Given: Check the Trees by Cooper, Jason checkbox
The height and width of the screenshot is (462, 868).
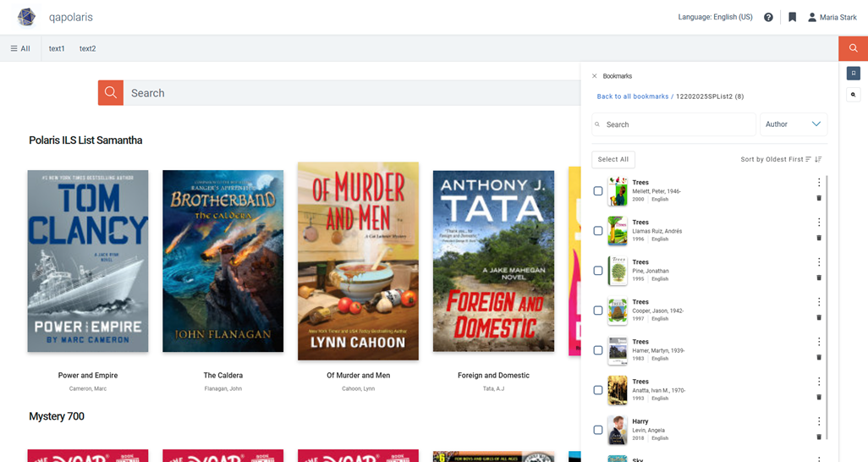Looking at the screenshot, I should tap(598, 311).
